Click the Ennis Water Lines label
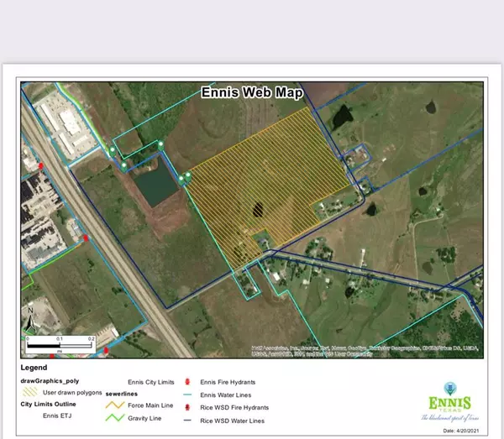The image size is (504, 439). click(226, 395)
